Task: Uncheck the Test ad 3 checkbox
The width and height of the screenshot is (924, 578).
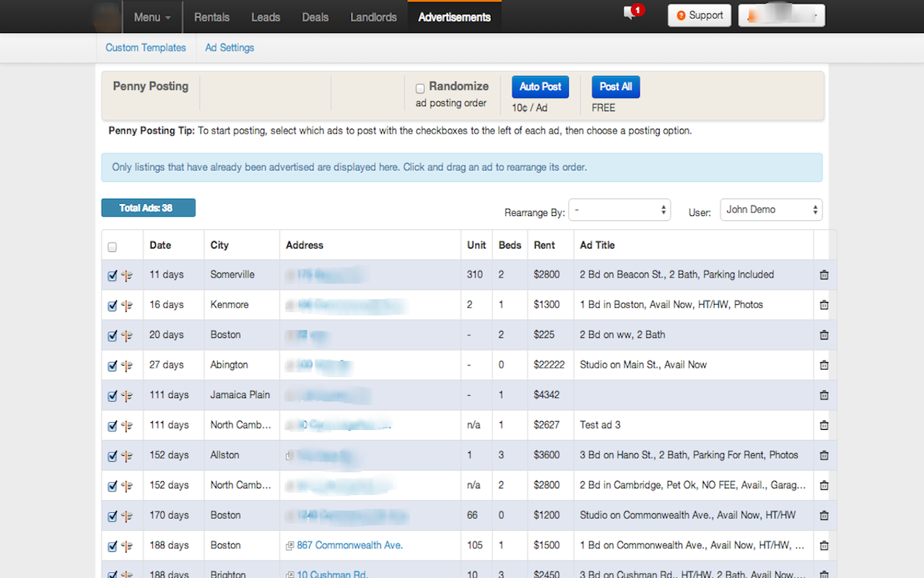Action: point(112,426)
